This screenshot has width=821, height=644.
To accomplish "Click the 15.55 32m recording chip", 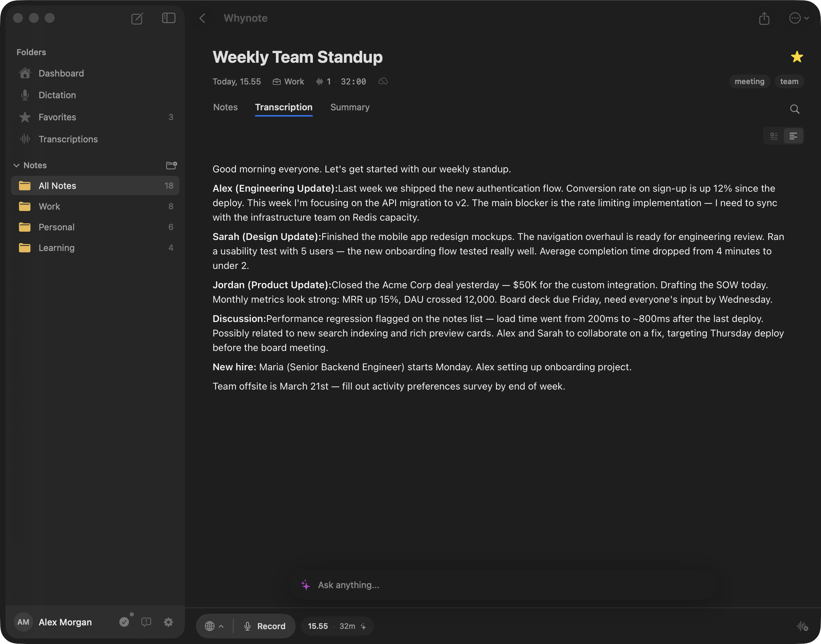I will pyautogui.click(x=337, y=626).
